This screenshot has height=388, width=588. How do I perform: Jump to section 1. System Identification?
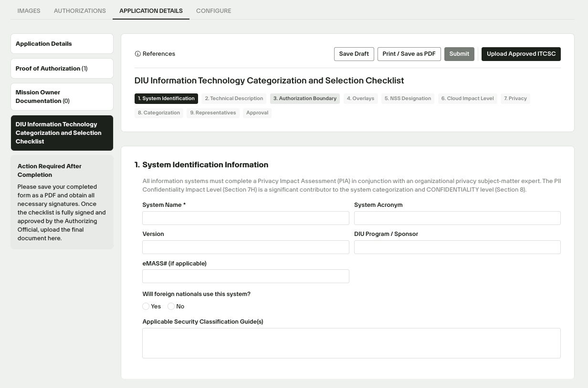pos(166,99)
